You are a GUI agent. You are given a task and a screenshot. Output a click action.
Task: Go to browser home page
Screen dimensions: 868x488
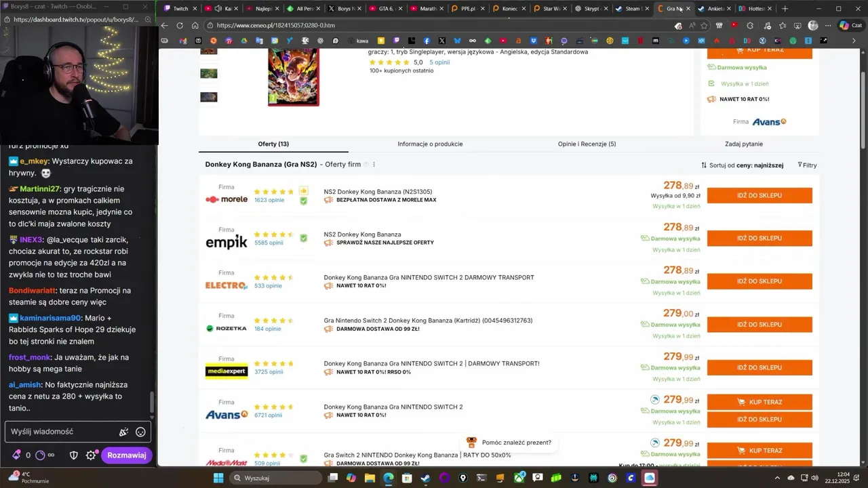[x=195, y=25]
